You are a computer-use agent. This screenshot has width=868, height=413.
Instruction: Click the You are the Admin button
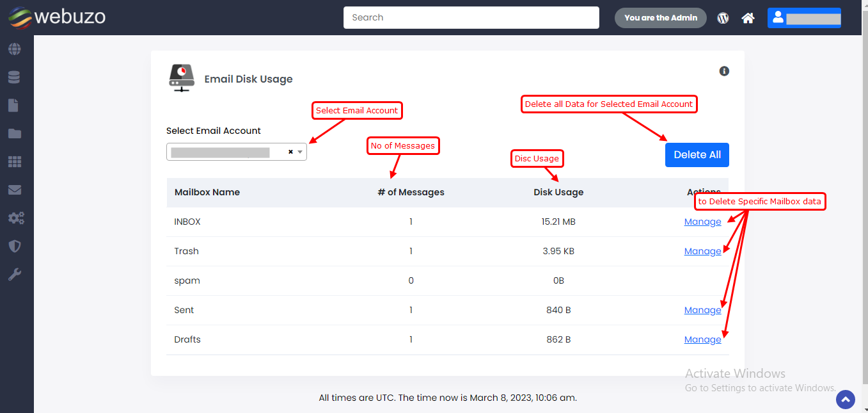[660, 18]
